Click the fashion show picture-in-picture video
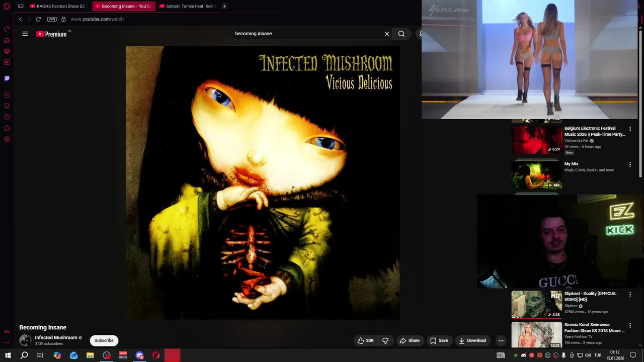 click(x=529, y=59)
